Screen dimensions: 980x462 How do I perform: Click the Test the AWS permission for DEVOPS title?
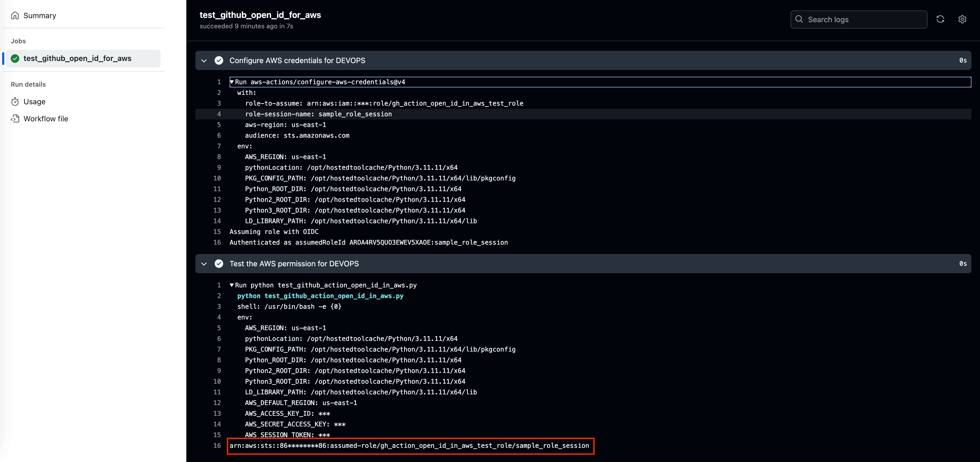(294, 264)
